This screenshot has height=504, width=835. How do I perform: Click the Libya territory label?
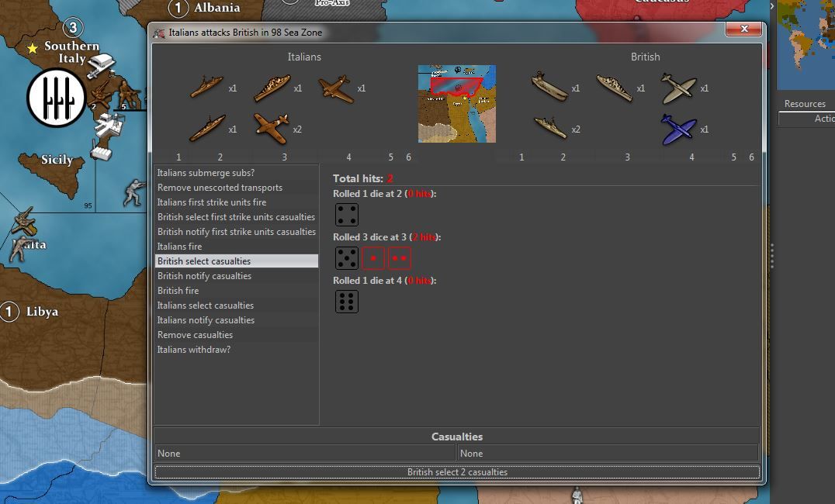tap(42, 312)
